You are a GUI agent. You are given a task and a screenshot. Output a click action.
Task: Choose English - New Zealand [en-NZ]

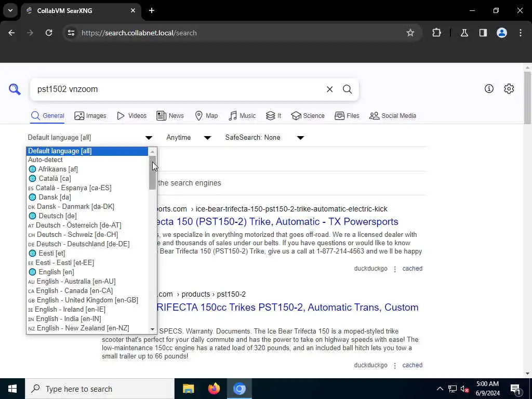[87, 328]
